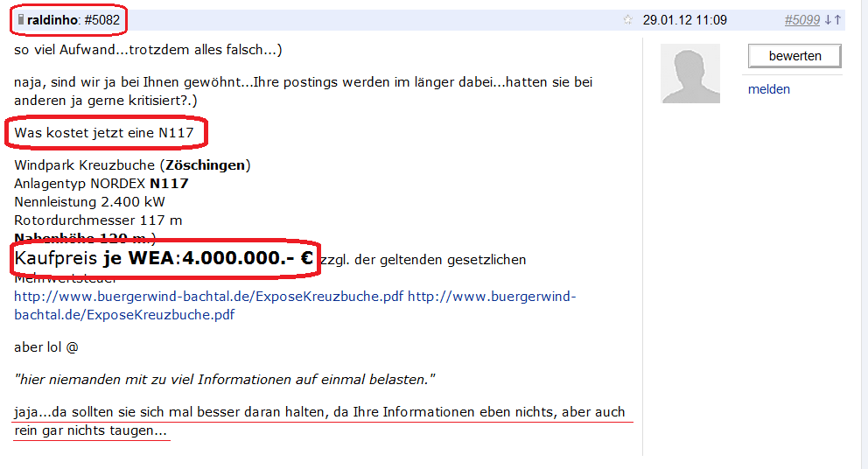This screenshot has width=868, height=469.
Task: Click the post number '#5082' in header
Action: (101, 20)
